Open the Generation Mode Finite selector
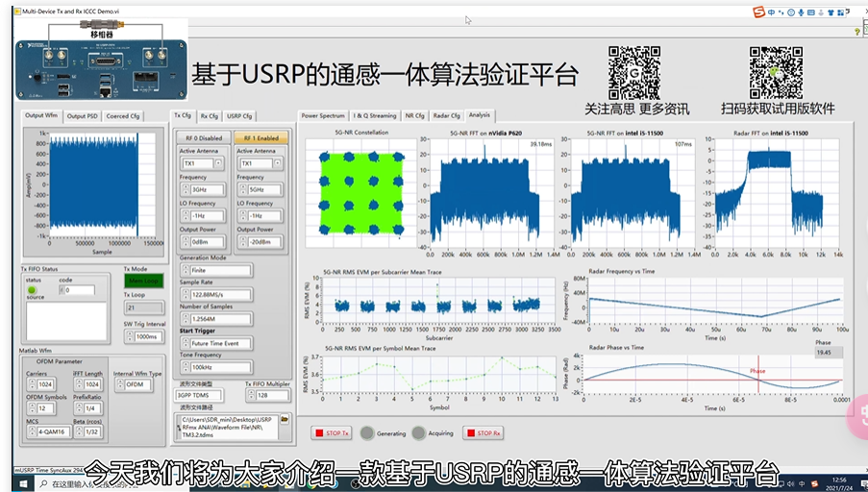Screen dimensions: 868x492 216,270
